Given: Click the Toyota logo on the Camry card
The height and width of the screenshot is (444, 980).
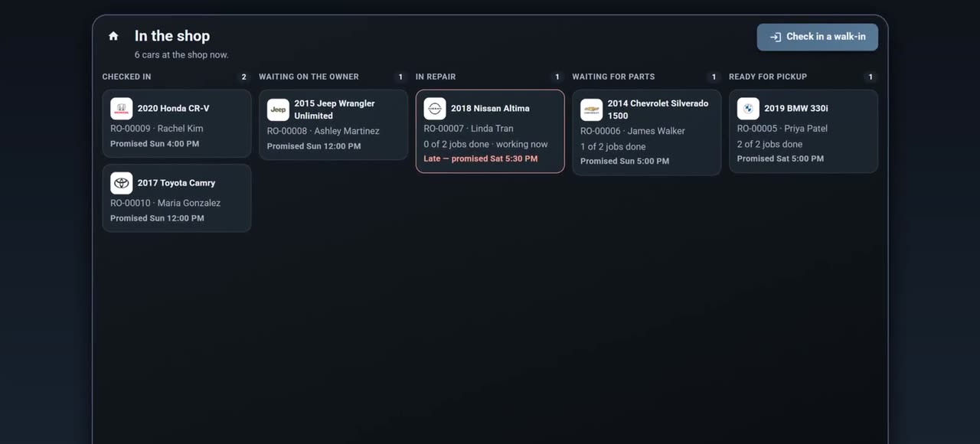Looking at the screenshot, I should pyautogui.click(x=121, y=183).
